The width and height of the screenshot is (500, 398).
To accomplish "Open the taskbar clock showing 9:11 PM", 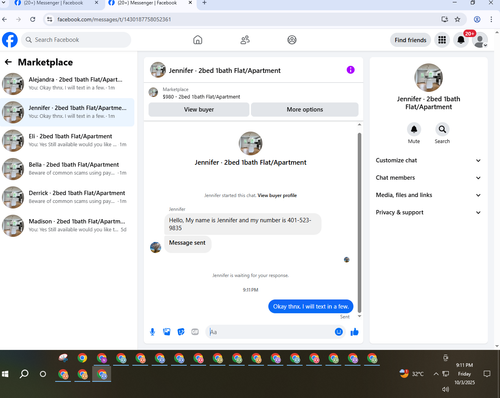I will click(464, 374).
